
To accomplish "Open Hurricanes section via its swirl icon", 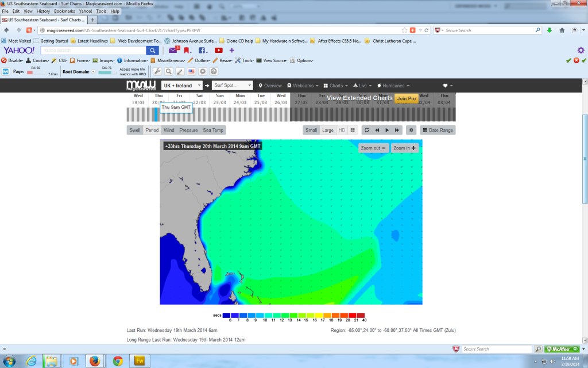I will [x=379, y=85].
